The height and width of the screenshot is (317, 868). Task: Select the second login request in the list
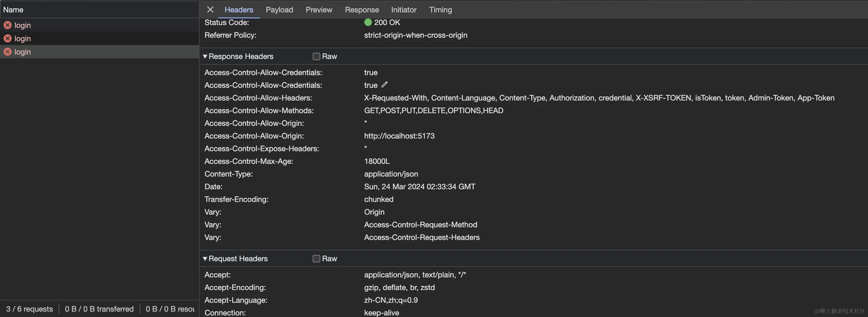(x=22, y=38)
